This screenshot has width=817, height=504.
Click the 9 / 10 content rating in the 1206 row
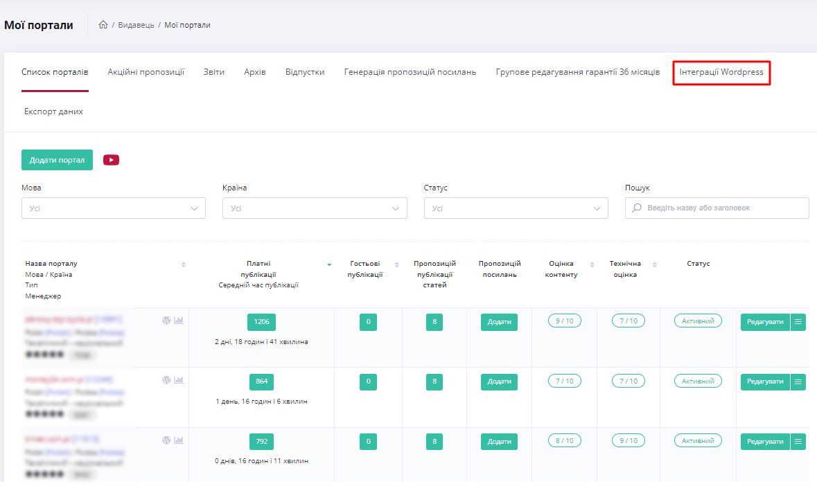564,321
